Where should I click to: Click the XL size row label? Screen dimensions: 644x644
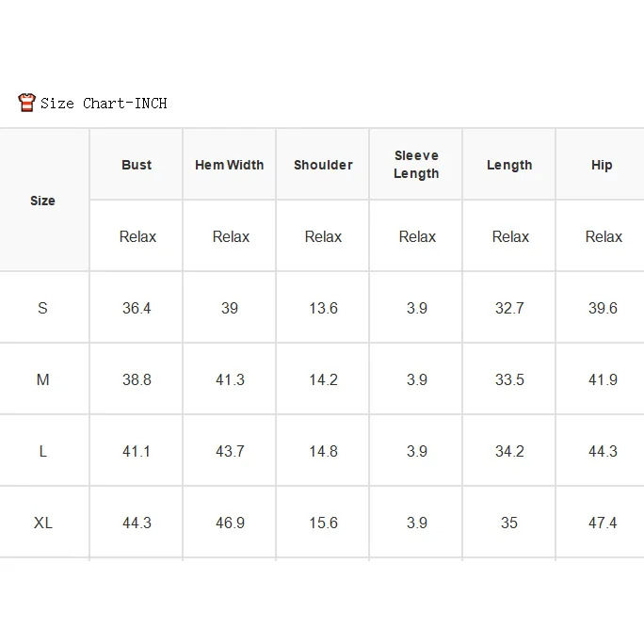[x=42, y=523]
